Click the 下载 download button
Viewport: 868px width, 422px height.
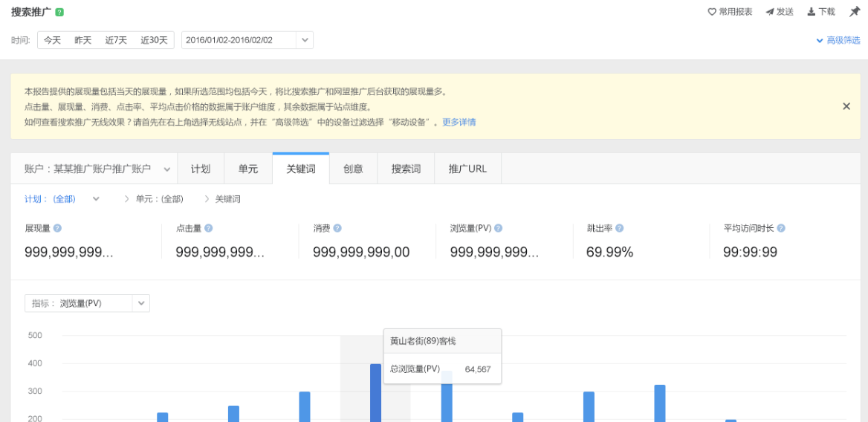821,12
